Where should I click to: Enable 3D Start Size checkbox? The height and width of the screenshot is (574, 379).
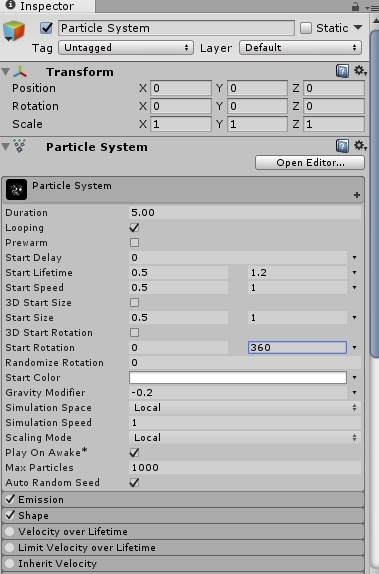coord(134,303)
